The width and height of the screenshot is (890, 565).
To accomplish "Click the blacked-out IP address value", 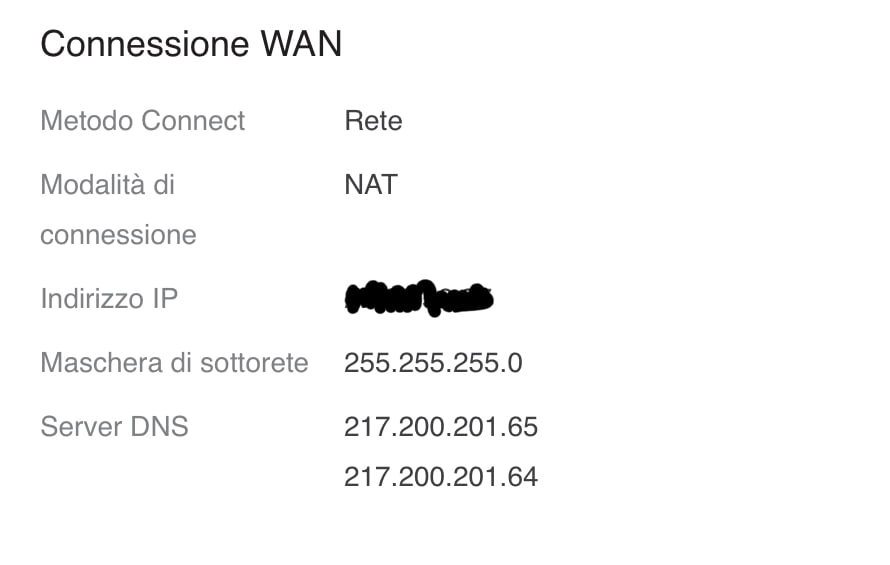I will (x=419, y=298).
